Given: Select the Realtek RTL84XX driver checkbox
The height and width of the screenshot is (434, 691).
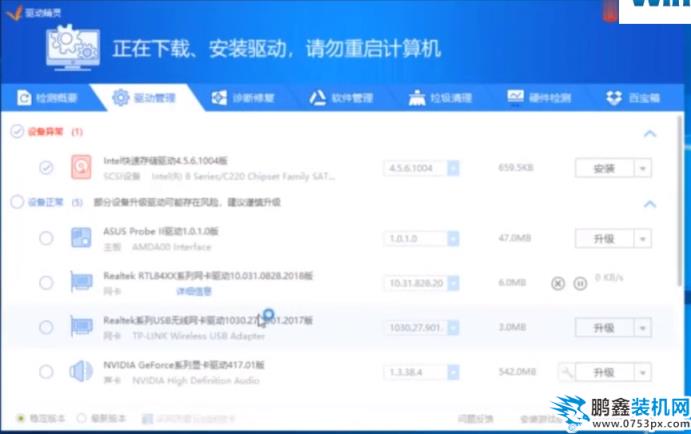Looking at the screenshot, I should pyautogui.click(x=46, y=282).
